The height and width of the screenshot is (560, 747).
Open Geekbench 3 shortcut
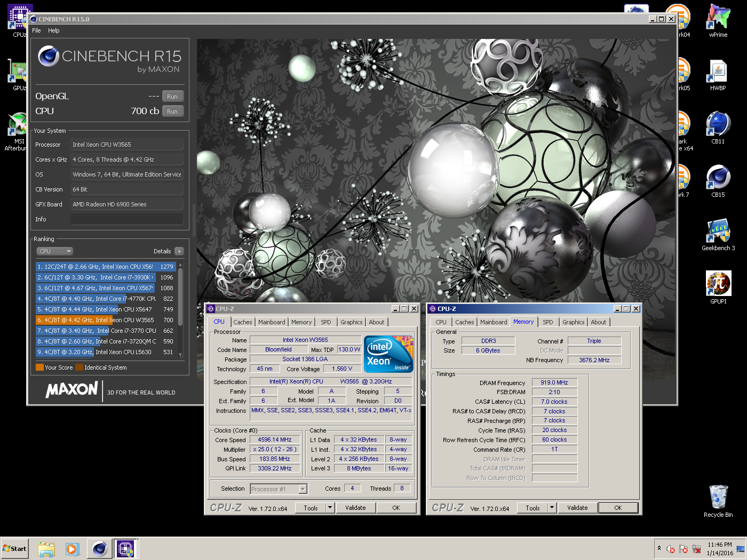(x=718, y=235)
